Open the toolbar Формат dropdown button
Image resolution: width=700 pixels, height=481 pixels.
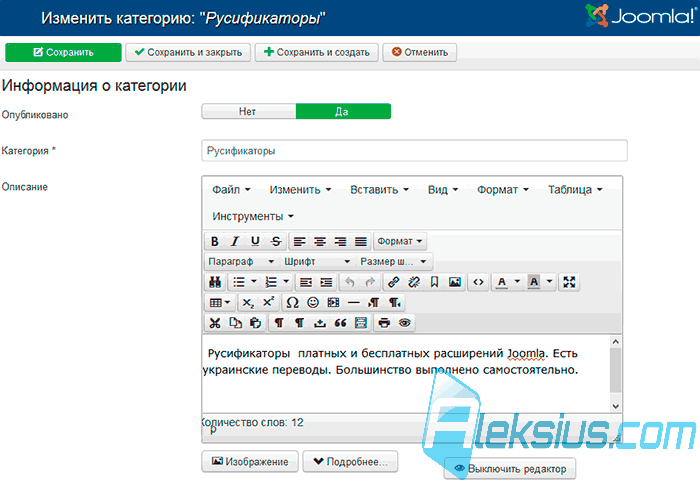[400, 242]
